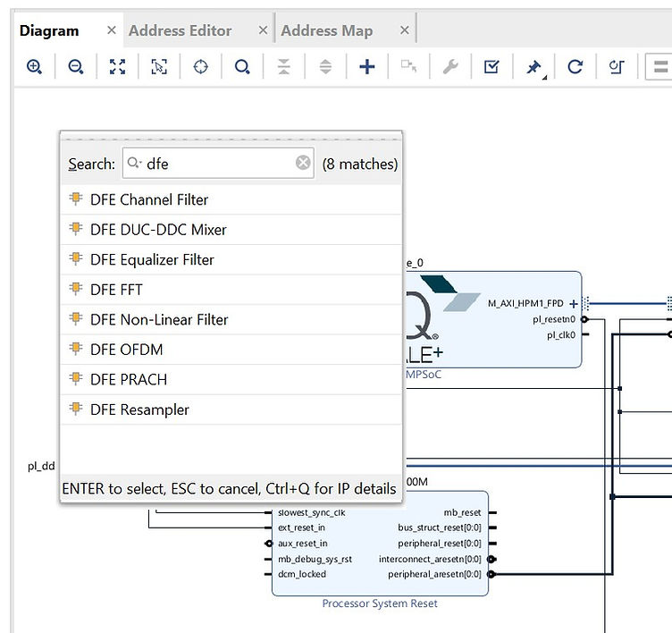Click the bus_struct_reset[0:0] output pin
Image resolution: width=672 pixels, height=633 pixels.
point(492,527)
